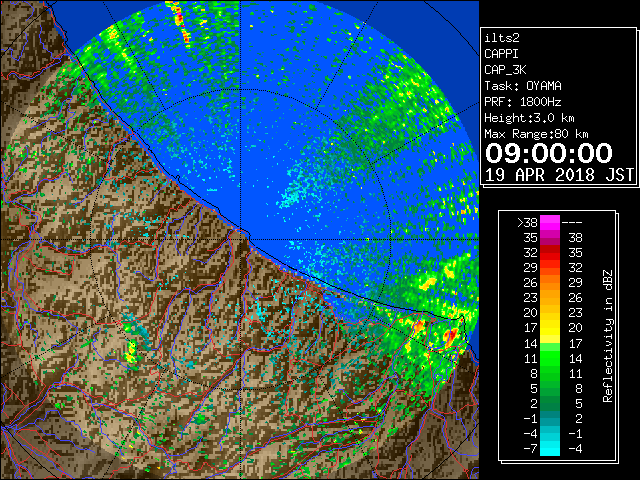Click the 'PRF: 1800Hz' value
This screenshot has height=480, width=640.
(523, 102)
